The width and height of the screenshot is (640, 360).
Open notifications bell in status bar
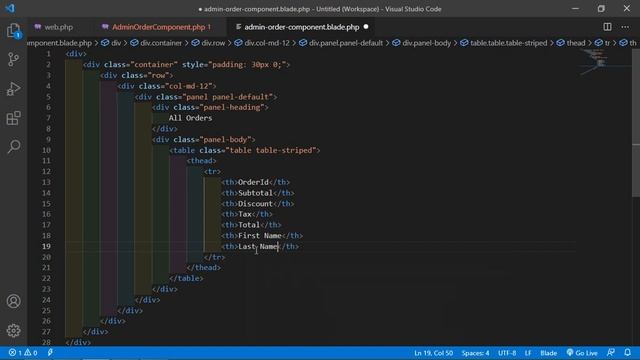[628, 353]
